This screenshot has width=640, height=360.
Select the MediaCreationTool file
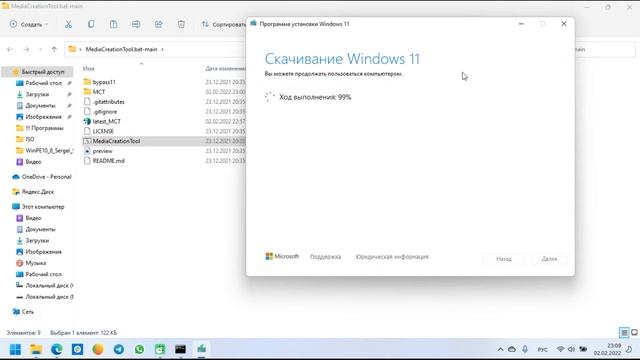click(116, 141)
